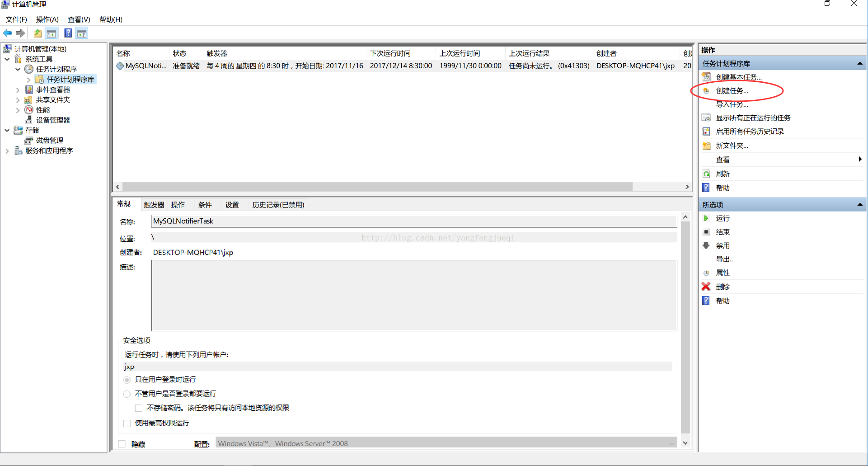
Task: Click the 结束 stop square icon
Action: click(x=706, y=232)
